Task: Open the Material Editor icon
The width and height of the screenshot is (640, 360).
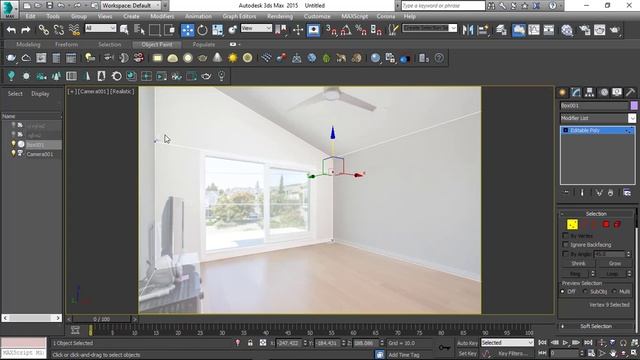Action: tap(567, 30)
